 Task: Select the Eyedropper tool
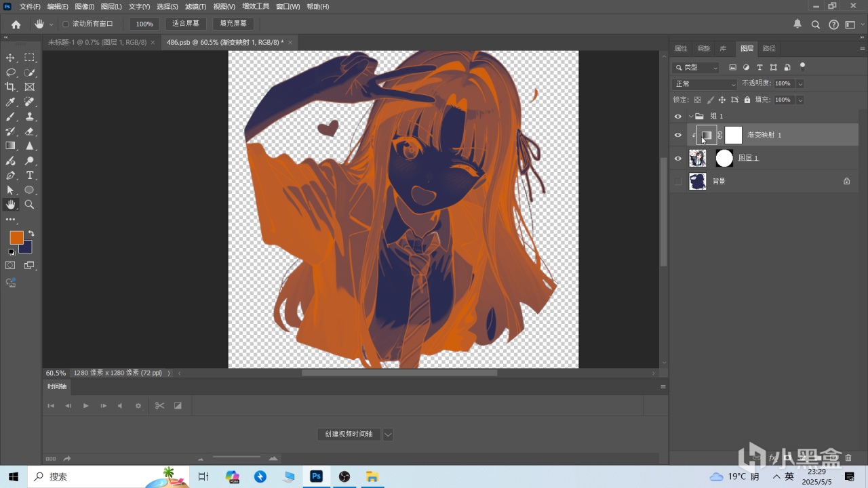pyautogui.click(x=10, y=102)
